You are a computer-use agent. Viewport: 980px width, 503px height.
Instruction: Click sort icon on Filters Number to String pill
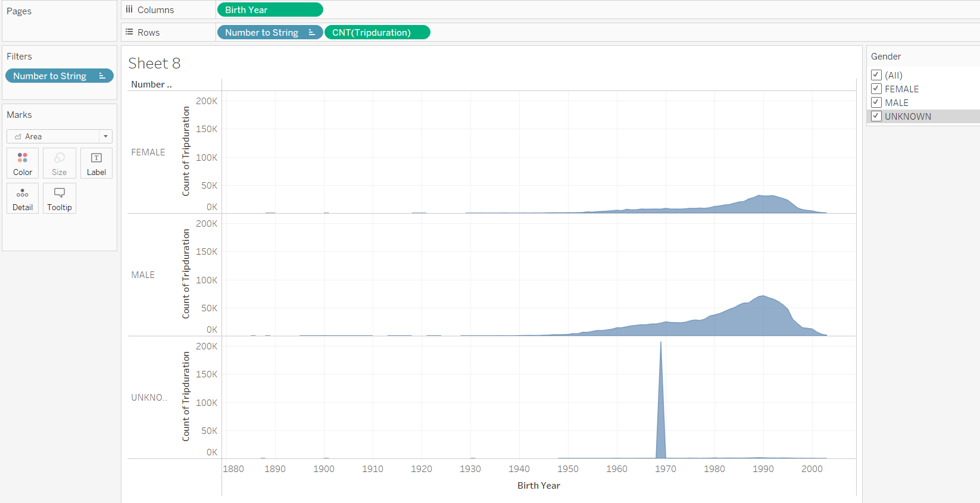[102, 76]
